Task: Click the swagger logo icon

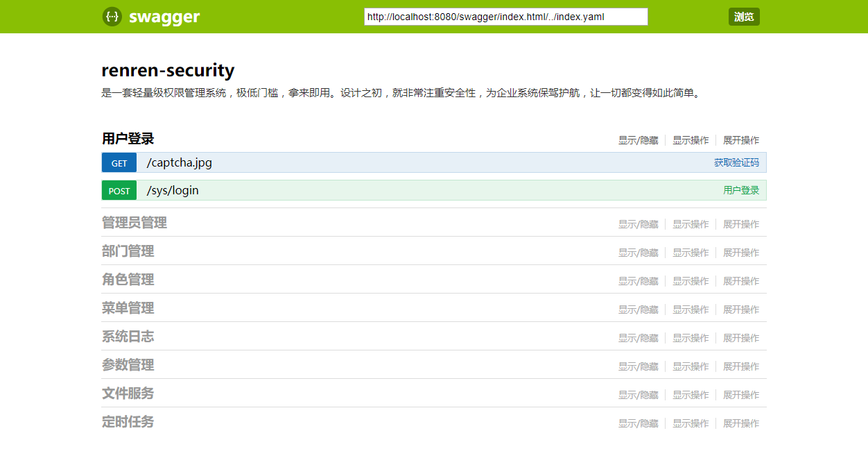Action: (x=112, y=17)
